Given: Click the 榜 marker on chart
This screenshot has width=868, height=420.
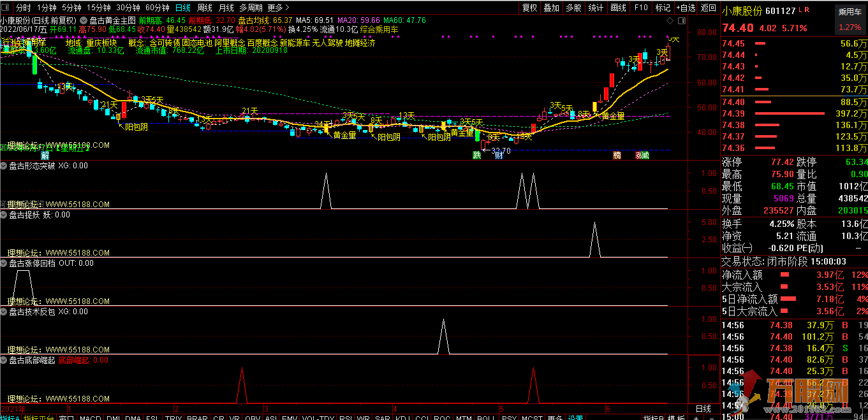Looking at the screenshot, I should [617, 156].
